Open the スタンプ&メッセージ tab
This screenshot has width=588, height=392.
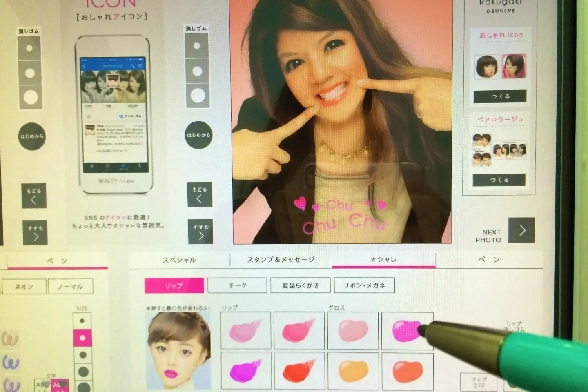(281, 260)
